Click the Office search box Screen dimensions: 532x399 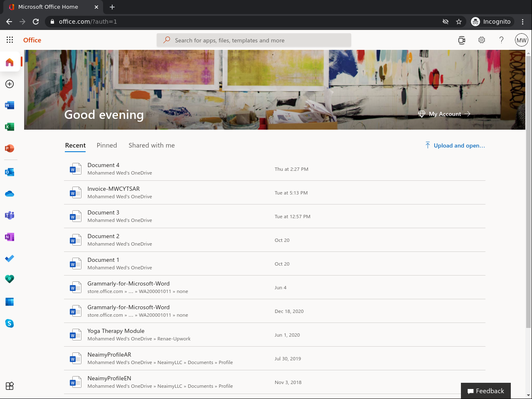tap(254, 40)
